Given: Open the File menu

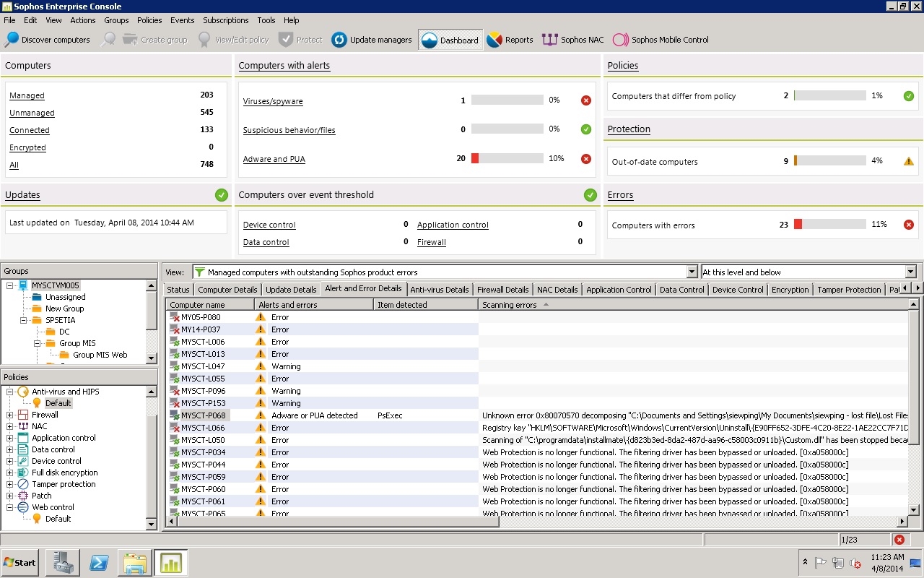Looking at the screenshot, I should tap(9, 20).
